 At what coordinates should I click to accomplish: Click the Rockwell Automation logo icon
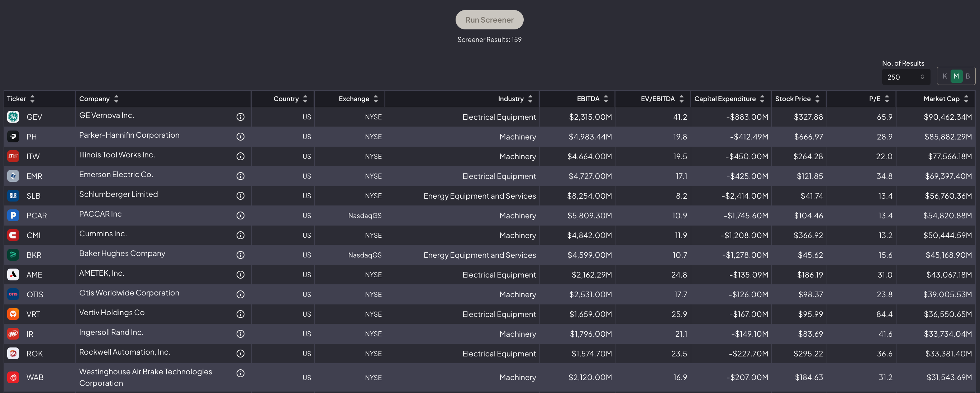tap(13, 354)
